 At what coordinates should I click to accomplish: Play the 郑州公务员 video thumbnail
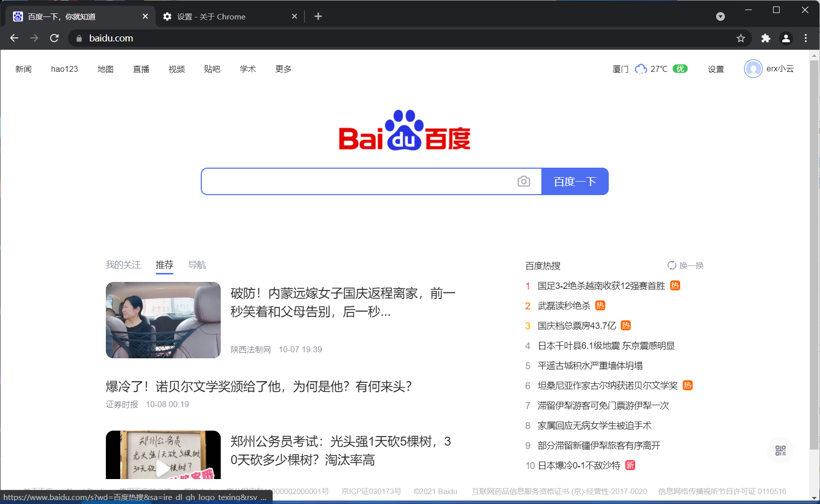point(163,455)
